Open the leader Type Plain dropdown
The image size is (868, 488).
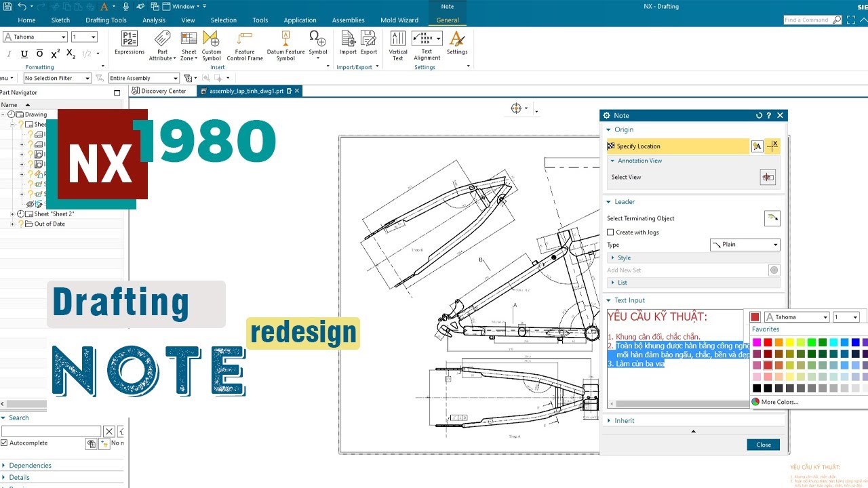[745, 245]
